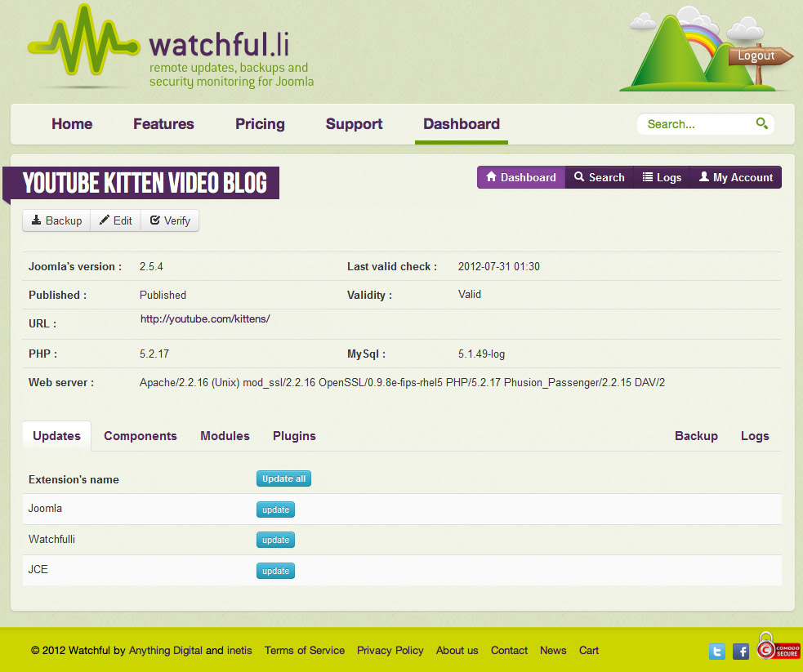The width and height of the screenshot is (803, 672).
Task: Open the News link
Action: (553, 651)
